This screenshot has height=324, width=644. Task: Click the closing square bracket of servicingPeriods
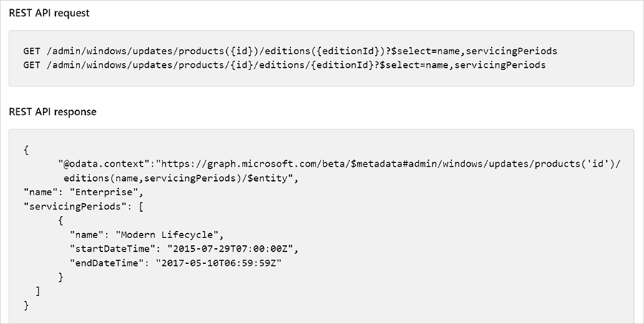[38, 291]
